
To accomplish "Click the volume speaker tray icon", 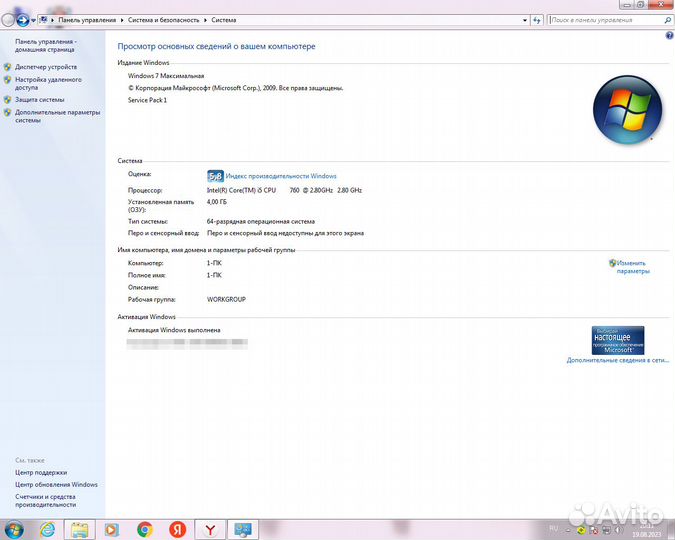I will pyautogui.click(x=618, y=530).
